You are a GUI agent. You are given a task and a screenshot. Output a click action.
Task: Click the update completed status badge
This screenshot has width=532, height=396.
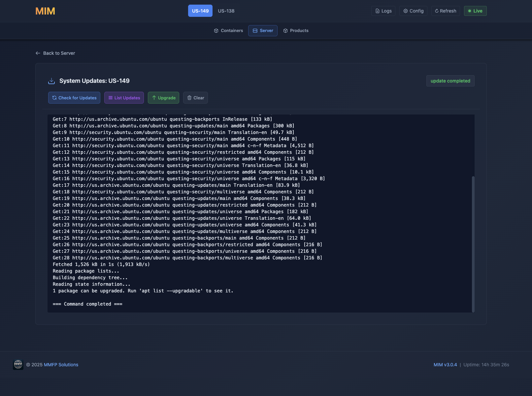[450, 81]
